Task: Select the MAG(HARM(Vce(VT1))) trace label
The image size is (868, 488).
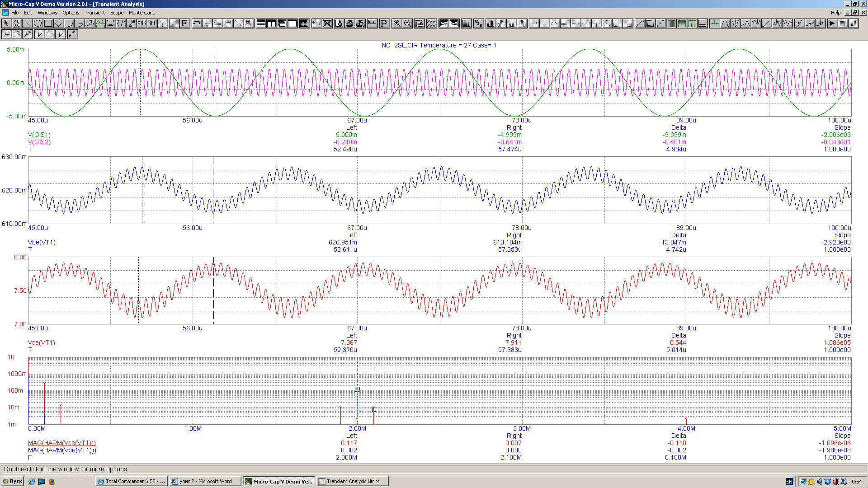Action: point(62,443)
